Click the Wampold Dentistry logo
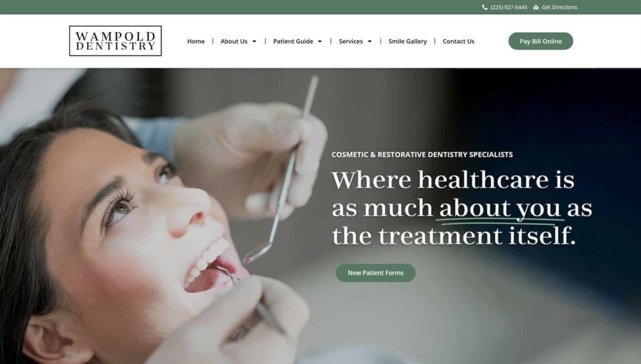Viewport: 641px width, 364px height. (x=115, y=41)
